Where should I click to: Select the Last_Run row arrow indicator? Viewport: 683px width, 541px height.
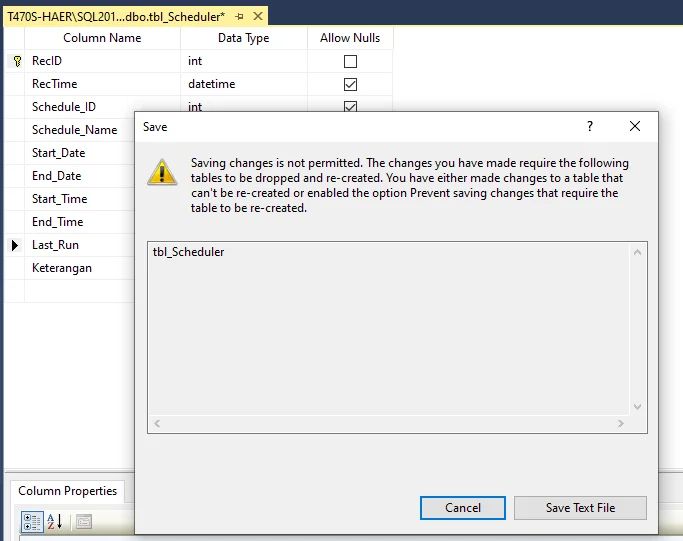click(x=15, y=245)
